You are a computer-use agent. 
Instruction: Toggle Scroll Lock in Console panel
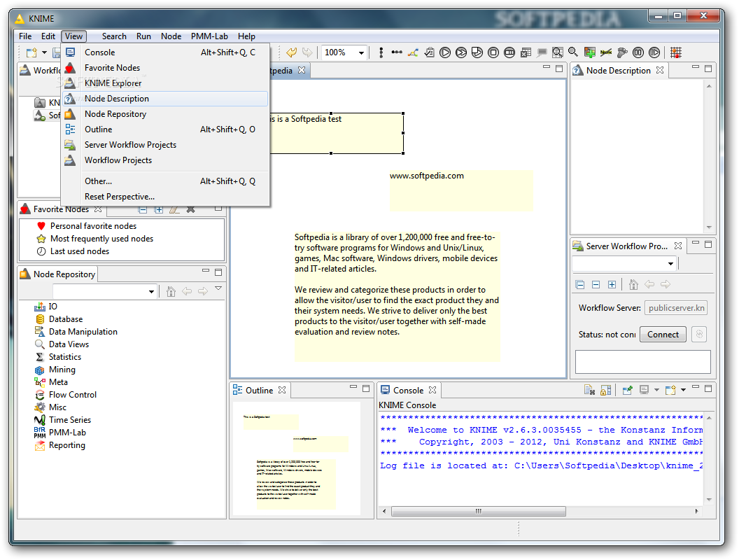pyautogui.click(x=605, y=390)
